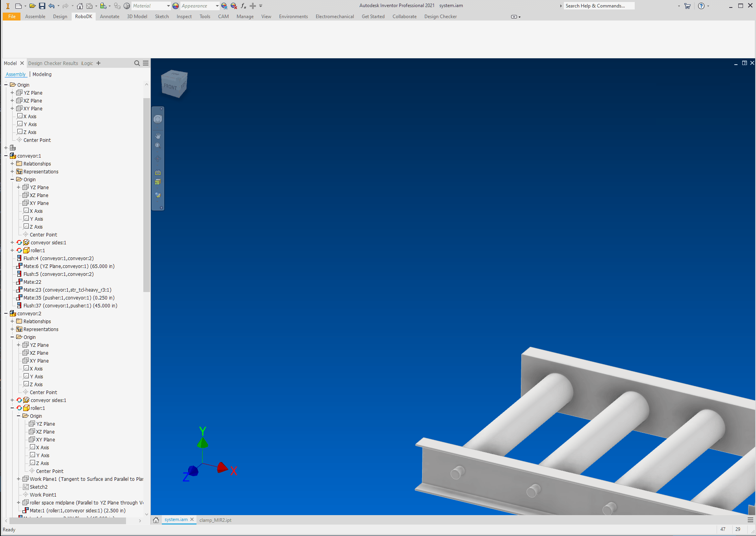The width and height of the screenshot is (756, 536).
Task: Click the Pan hand tool in navigation bar
Action: tap(158, 136)
